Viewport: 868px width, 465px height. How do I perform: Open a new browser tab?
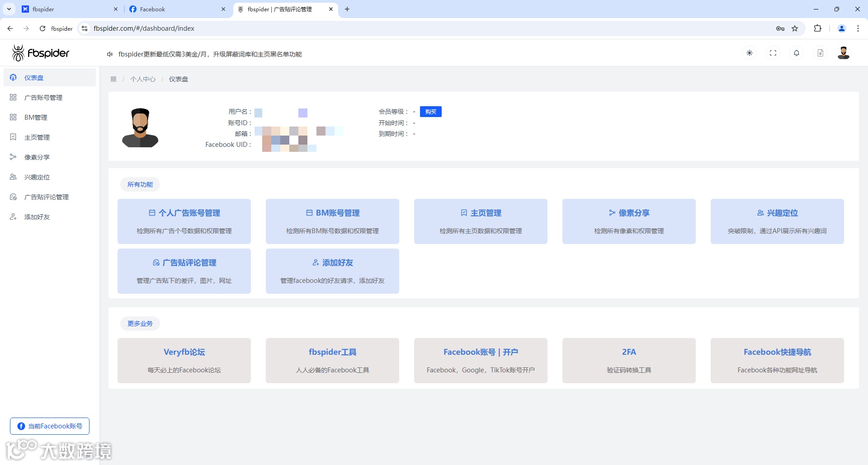347,9
